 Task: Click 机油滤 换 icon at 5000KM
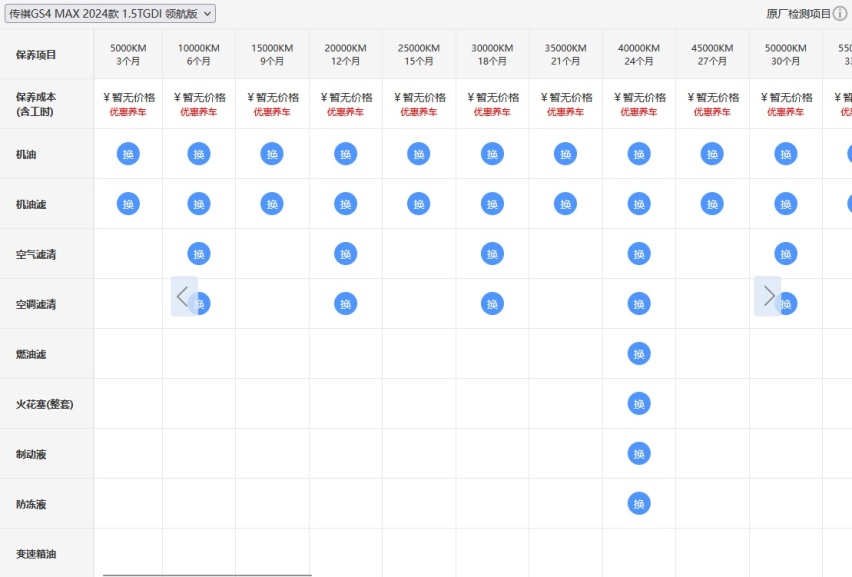128,204
